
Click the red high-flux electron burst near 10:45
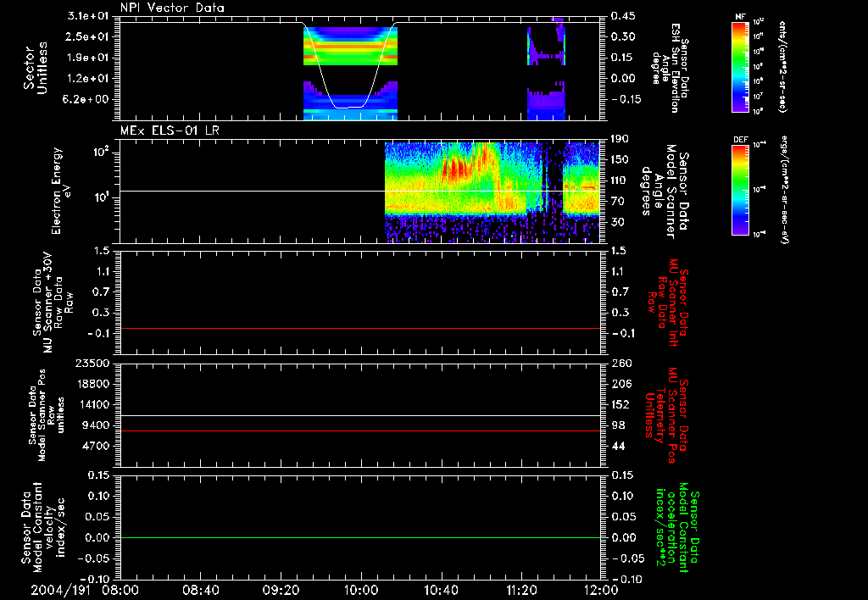457,168
